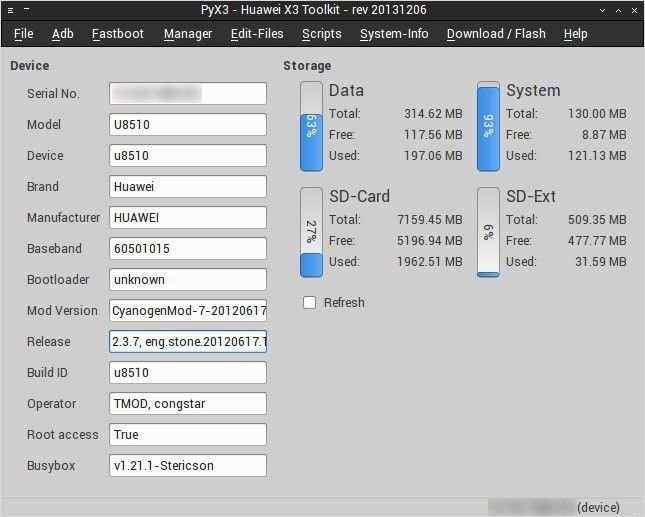Click the Mod Version CyanogenMod field
Screen dimensions: 645x517
tap(188, 311)
